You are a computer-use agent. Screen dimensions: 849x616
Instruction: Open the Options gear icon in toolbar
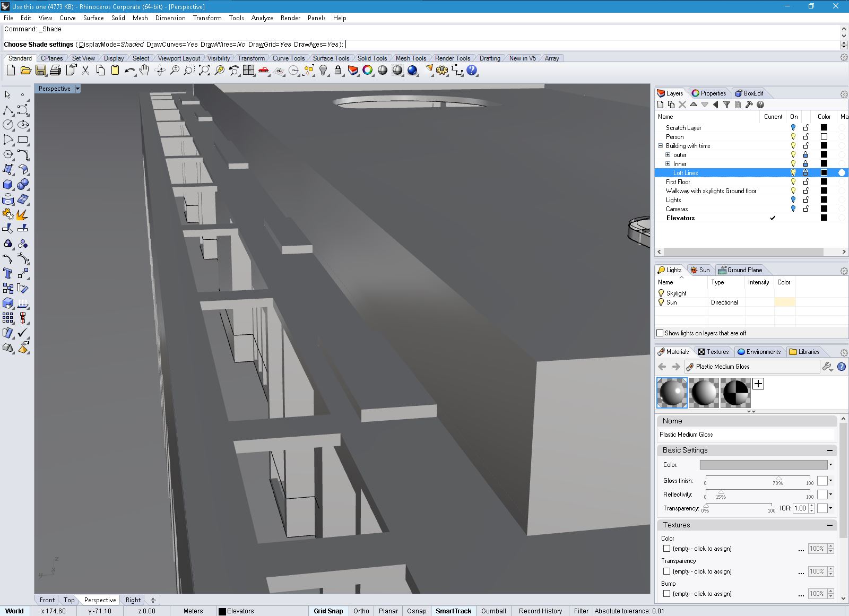pyautogui.click(x=442, y=70)
